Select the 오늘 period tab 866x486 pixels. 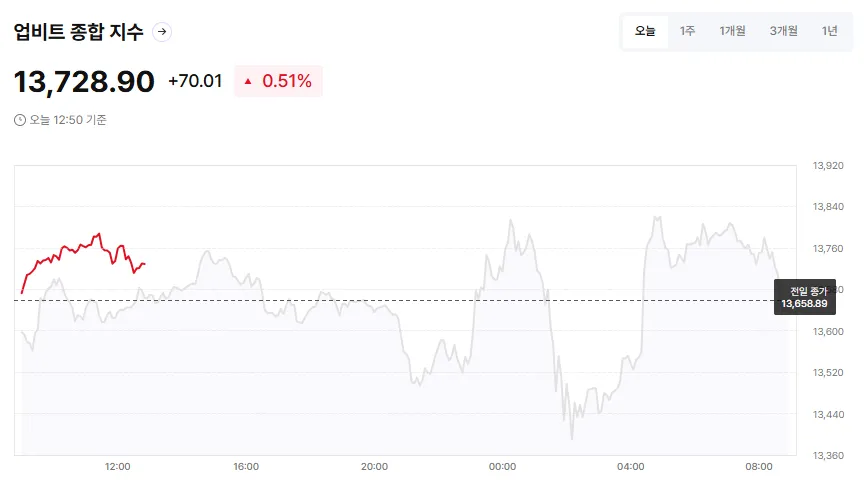click(645, 31)
